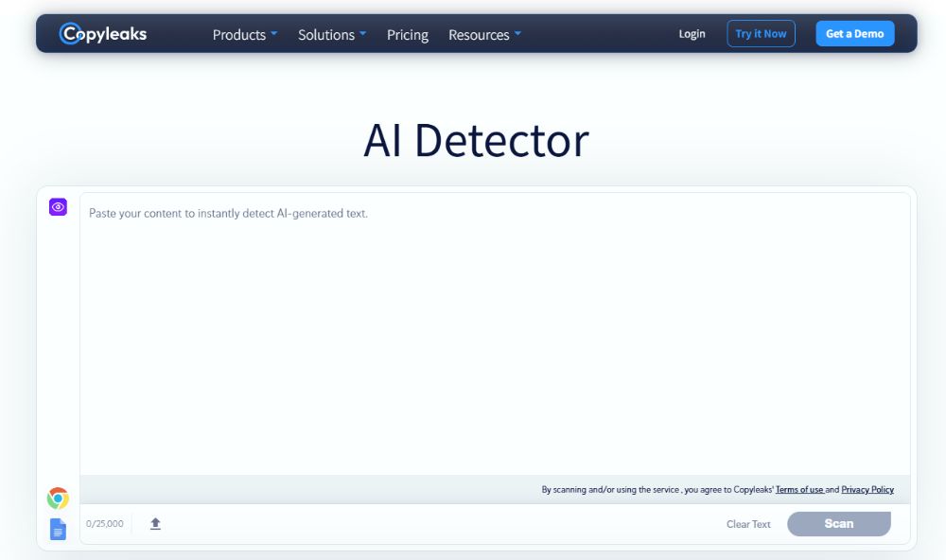Open the Pricing page
Viewport: 946px width, 560px height.
coord(407,35)
